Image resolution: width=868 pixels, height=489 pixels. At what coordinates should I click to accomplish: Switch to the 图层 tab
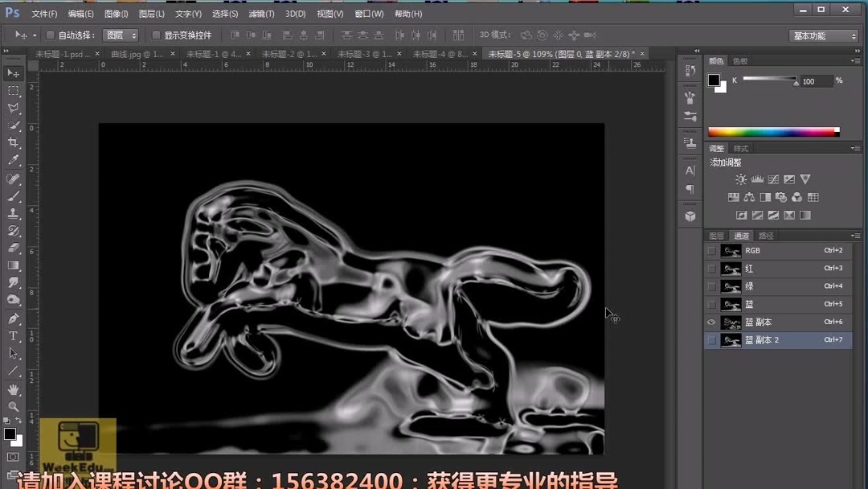[x=715, y=236]
